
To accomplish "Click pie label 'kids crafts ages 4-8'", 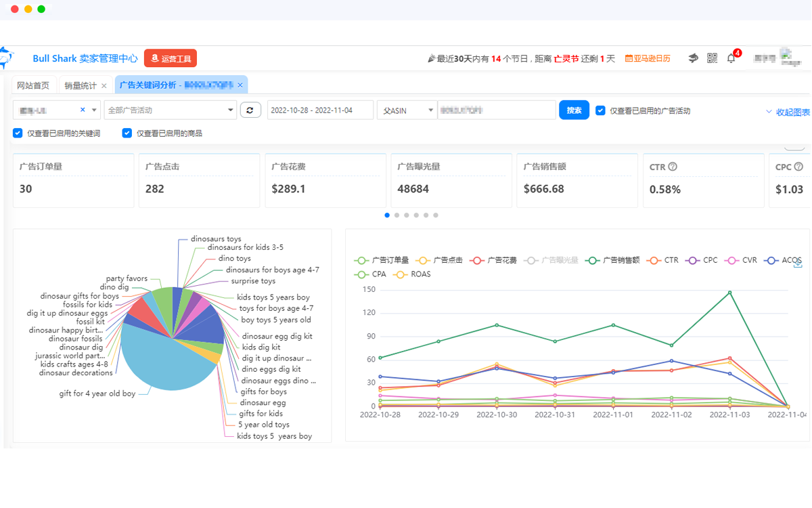I will (74, 364).
